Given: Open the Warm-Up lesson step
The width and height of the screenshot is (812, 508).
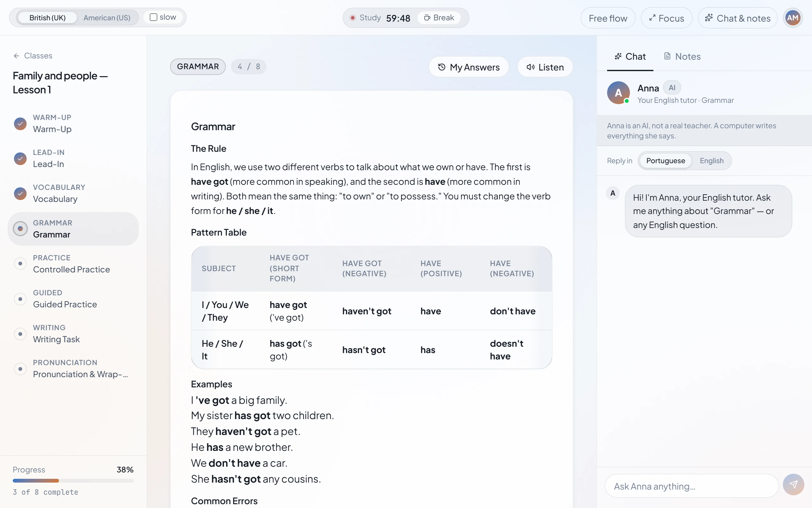Looking at the screenshot, I should 73,124.
